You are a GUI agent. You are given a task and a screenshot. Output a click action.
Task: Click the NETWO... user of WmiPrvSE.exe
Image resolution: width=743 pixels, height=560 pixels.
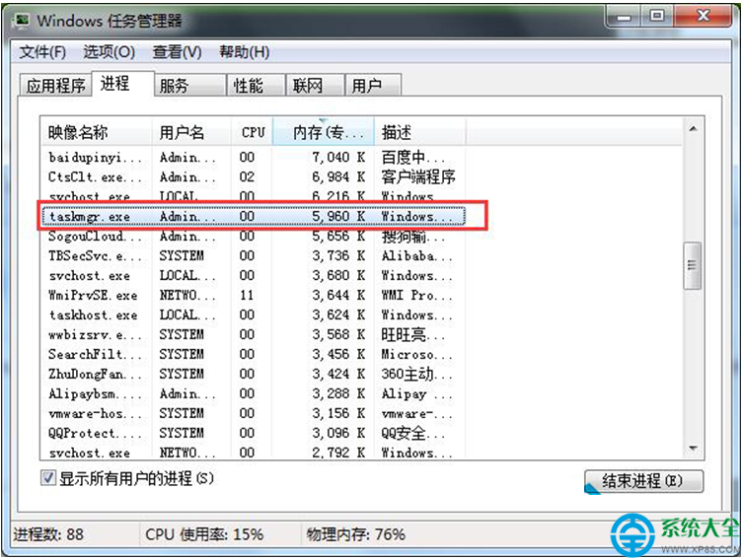click(x=187, y=296)
